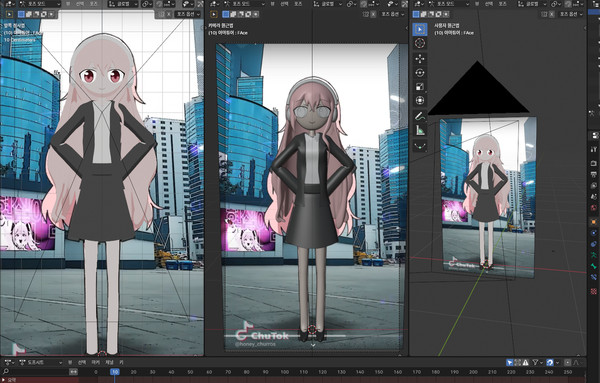Toggle Only Show Selected in dope sheet header
The height and width of the screenshot is (383, 600).
509,362
